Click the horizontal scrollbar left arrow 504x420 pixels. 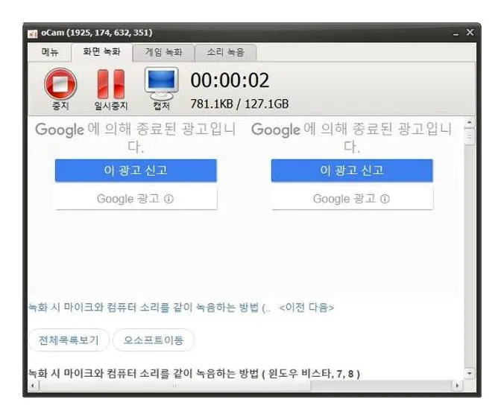click(x=33, y=385)
